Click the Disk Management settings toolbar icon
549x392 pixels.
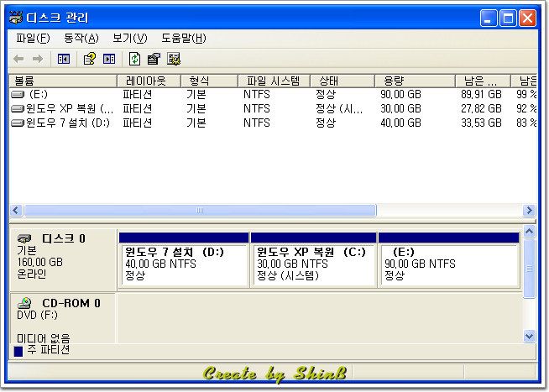pyautogui.click(x=174, y=59)
